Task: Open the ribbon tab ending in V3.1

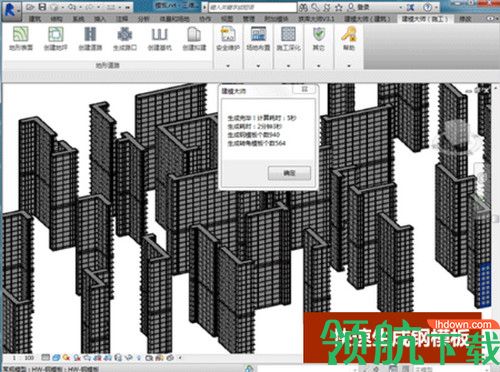Action: click(316, 19)
